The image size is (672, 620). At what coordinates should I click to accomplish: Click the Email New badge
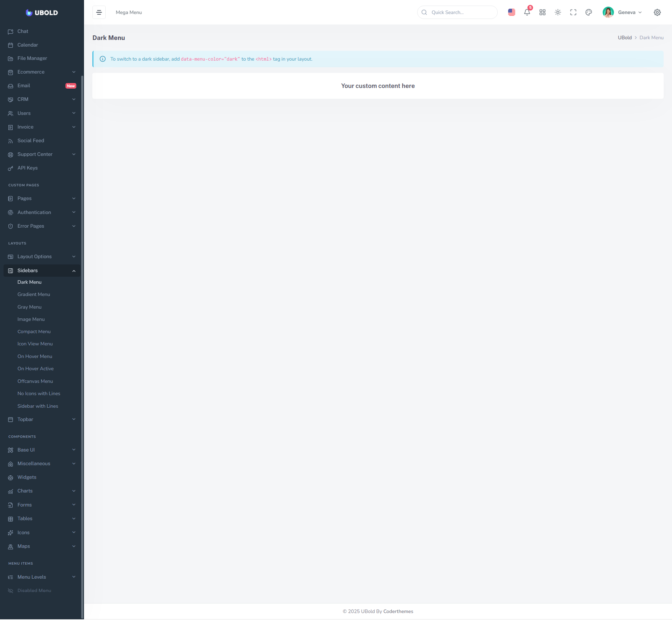71,86
